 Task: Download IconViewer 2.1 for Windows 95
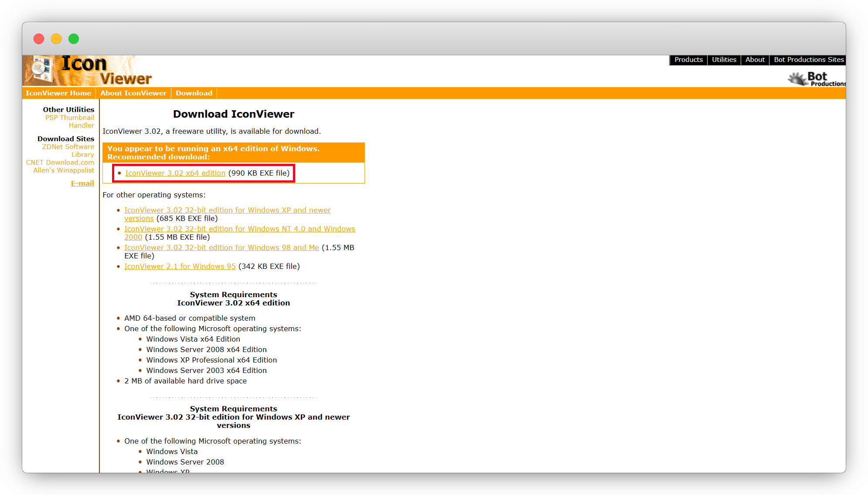pos(180,266)
